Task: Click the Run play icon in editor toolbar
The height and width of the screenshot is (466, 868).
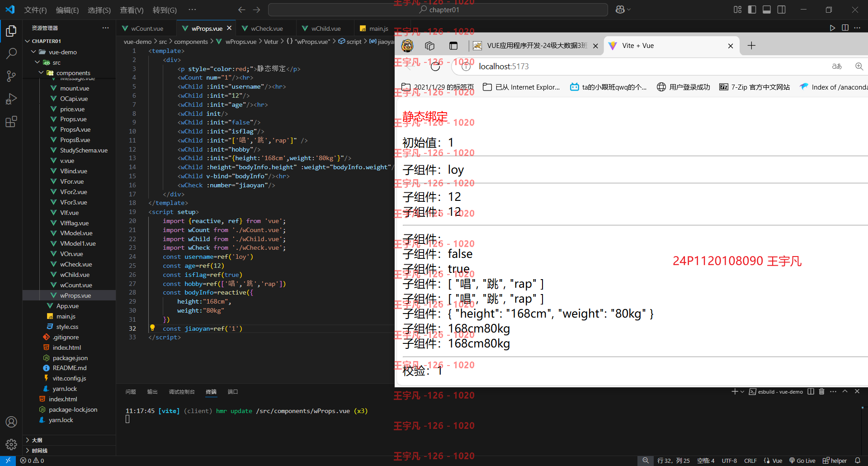Action: (x=832, y=28)
